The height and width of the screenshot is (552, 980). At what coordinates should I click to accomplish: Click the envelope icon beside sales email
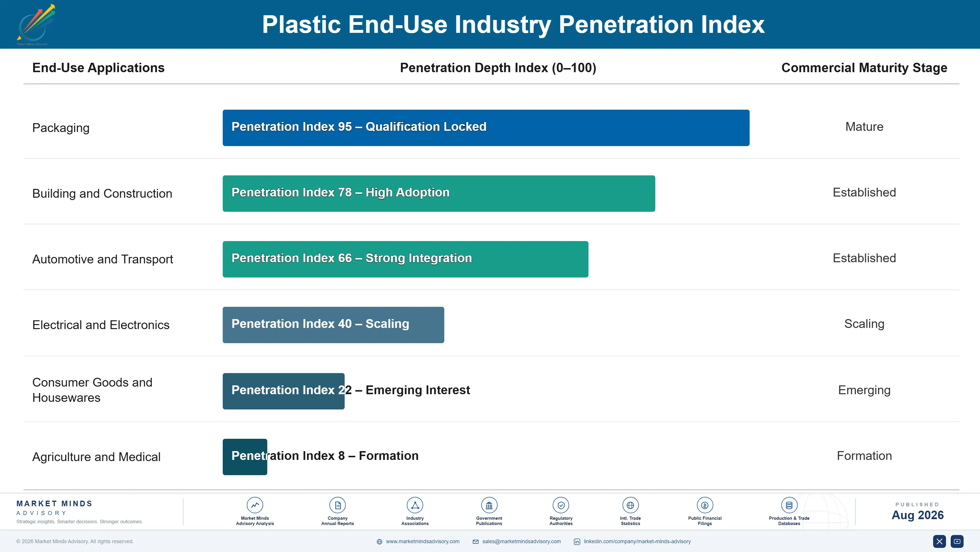coord(476,542)
